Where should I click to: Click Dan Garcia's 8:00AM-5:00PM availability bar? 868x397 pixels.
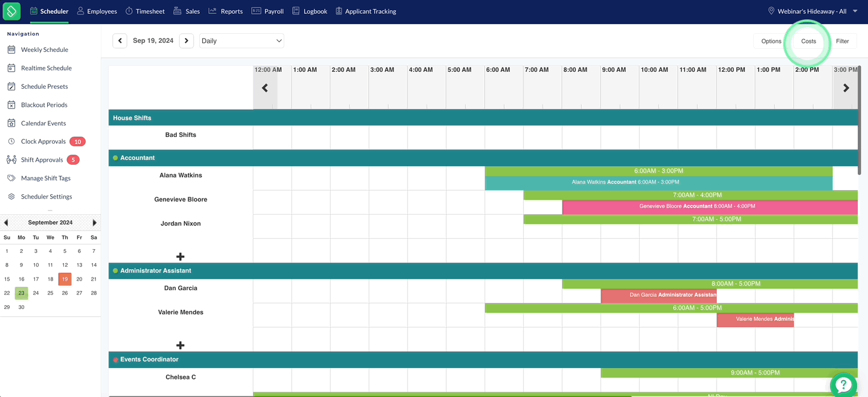point(710,284)
